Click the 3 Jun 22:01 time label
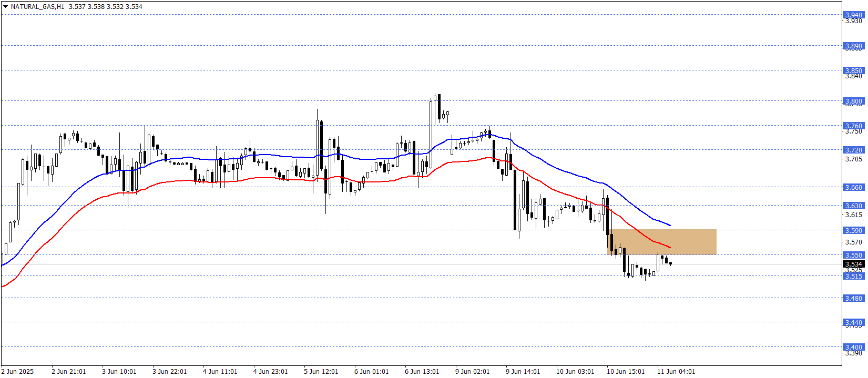The image size is (868, 378). point(170,372)
